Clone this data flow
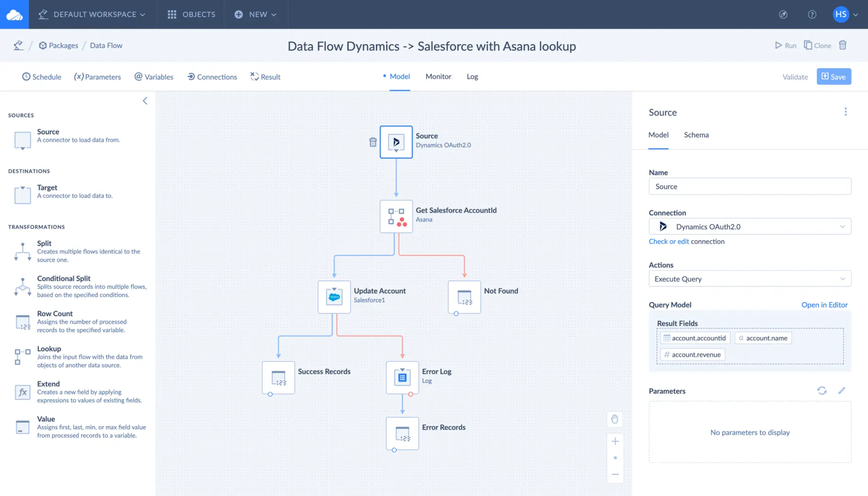868x496 pixels. [x=817, y=45]
